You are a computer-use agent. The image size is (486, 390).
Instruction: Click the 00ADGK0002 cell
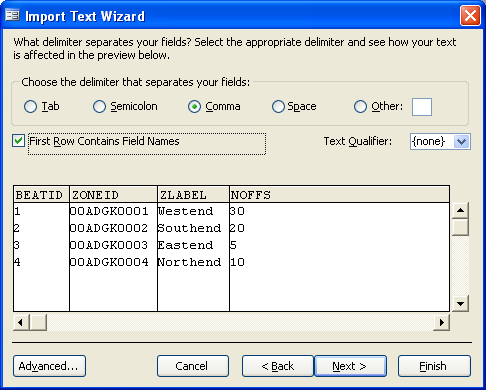pos(113,228)
